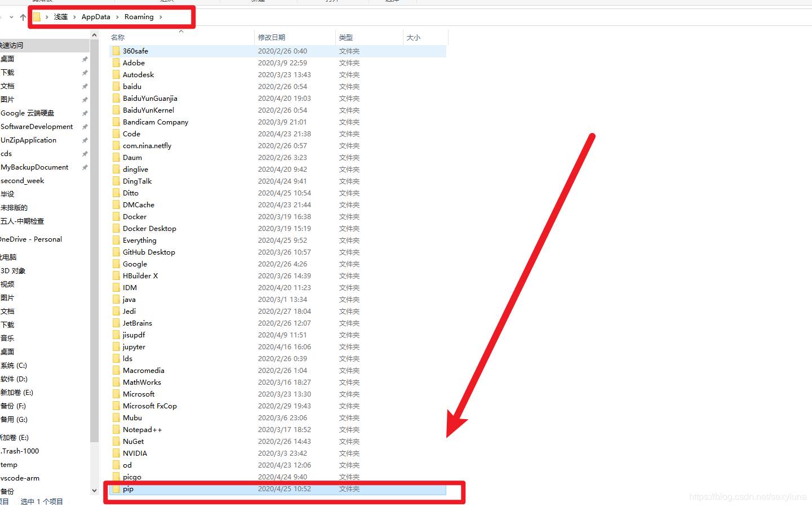The height and width of the screenshot is (507, 812).
Task: Click the Notepad++ folder icon
Action: 116,430
